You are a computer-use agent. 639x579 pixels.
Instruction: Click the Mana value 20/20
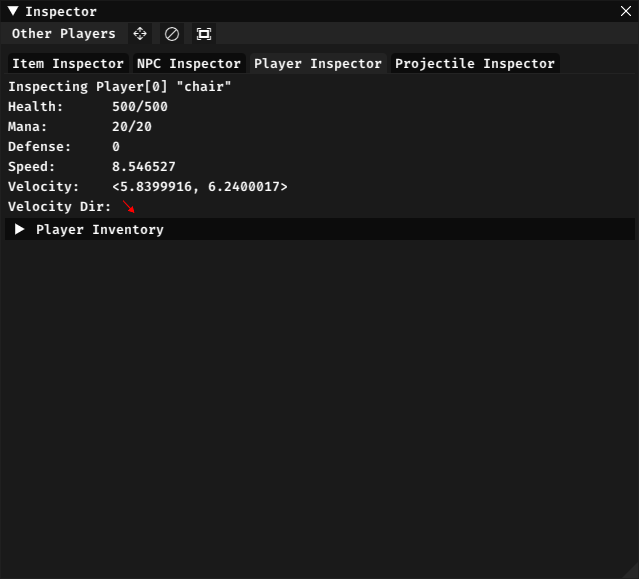tap(132, 127)
